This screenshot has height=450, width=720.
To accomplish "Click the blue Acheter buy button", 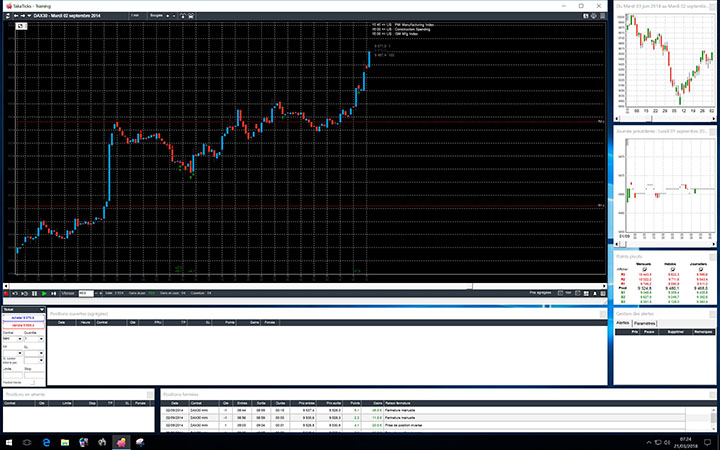I will (23, 318).
